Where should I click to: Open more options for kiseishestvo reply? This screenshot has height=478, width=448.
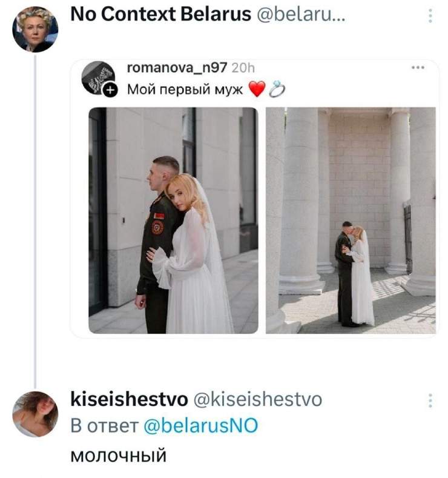[430, 400]
